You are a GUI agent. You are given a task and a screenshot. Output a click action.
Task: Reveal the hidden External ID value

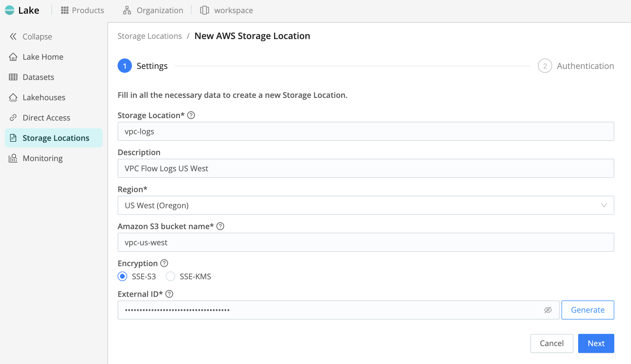[x=548, y=310]
